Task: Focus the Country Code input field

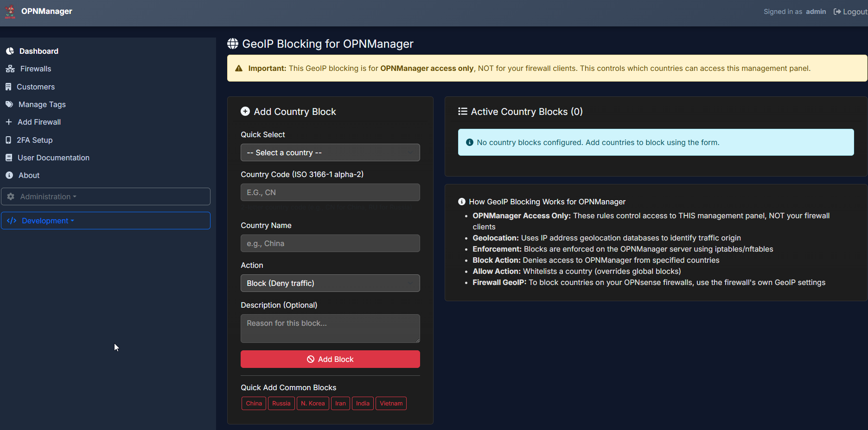Action: coord(330,192)
